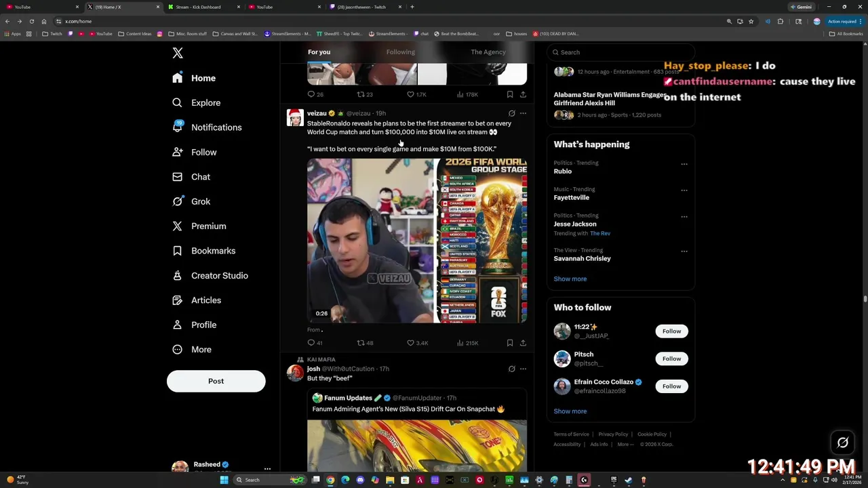The width and height of the screenshot is (868, 488).
Task: Expand the More sidebar menu
Action: [x=191, y=349]
